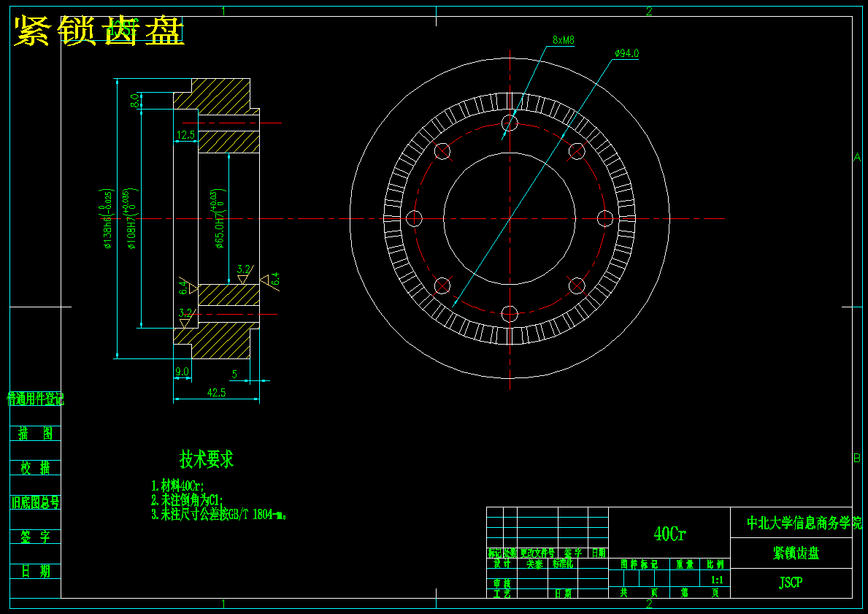
Task: Click 中北大学信息商务学院 in title block
Action: [804, 523]
